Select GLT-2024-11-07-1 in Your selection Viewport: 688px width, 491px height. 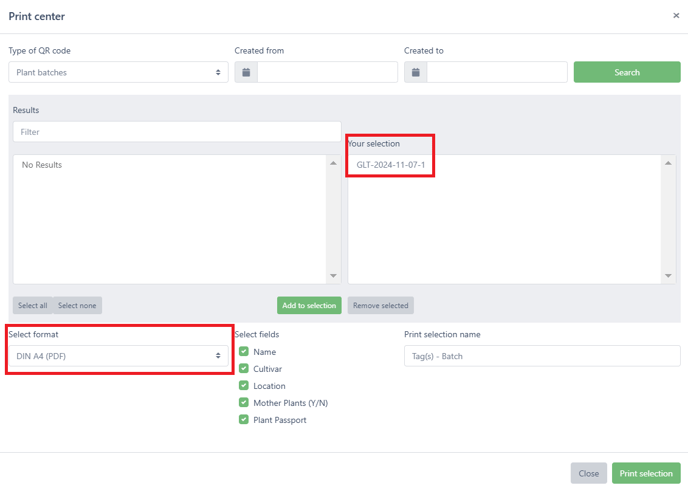(391, 165)
